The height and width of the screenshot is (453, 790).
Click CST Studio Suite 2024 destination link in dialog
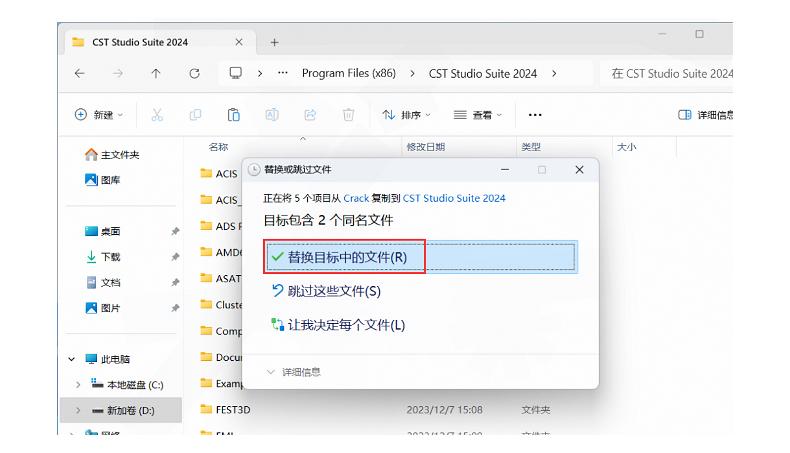point(454,198)
